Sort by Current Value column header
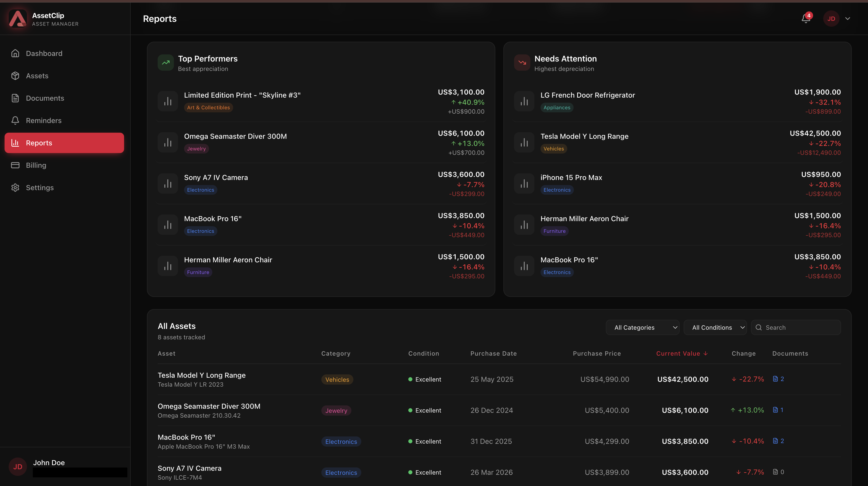 (682, 353)
